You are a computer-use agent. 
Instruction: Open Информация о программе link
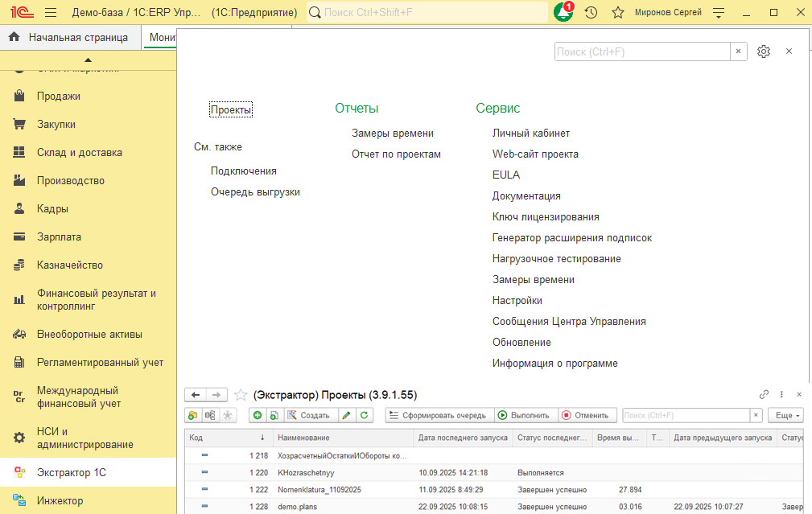554,364
